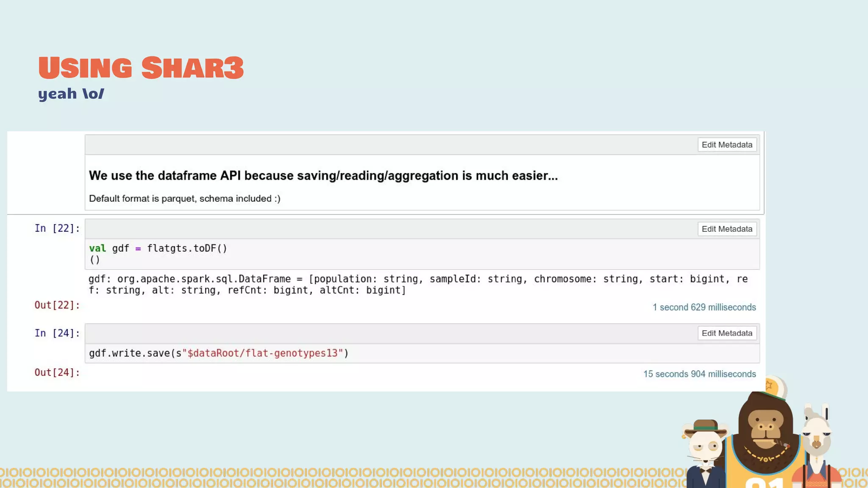Click '15 seconds 904 milliseconds' timing text
868x488 pixels.
699,374
